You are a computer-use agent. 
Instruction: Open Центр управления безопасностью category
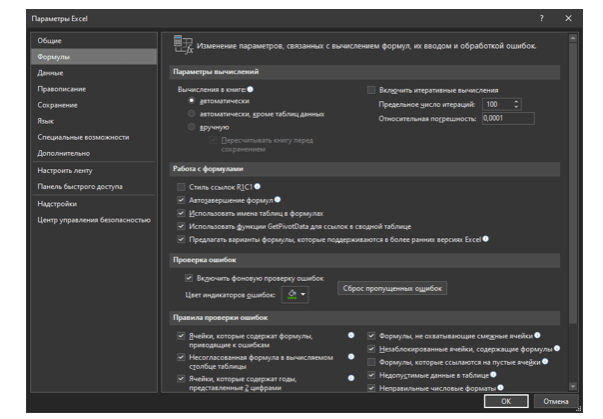(94, 220)
